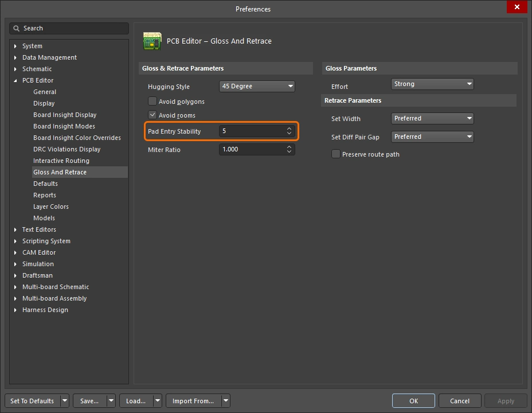
Task: Open the dropdown arrow beside Import From
Action: 226,400
